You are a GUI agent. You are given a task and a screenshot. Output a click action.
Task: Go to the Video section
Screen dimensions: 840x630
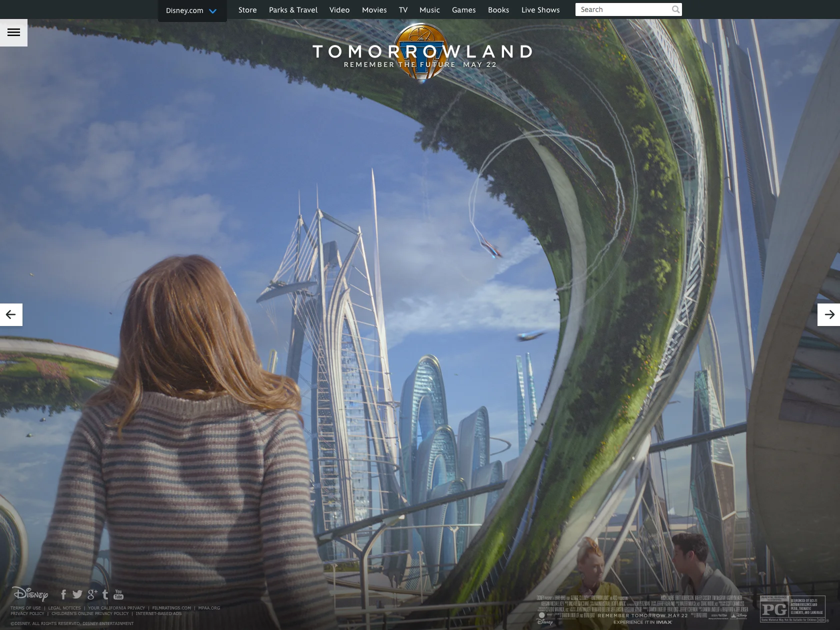(339, 10)
